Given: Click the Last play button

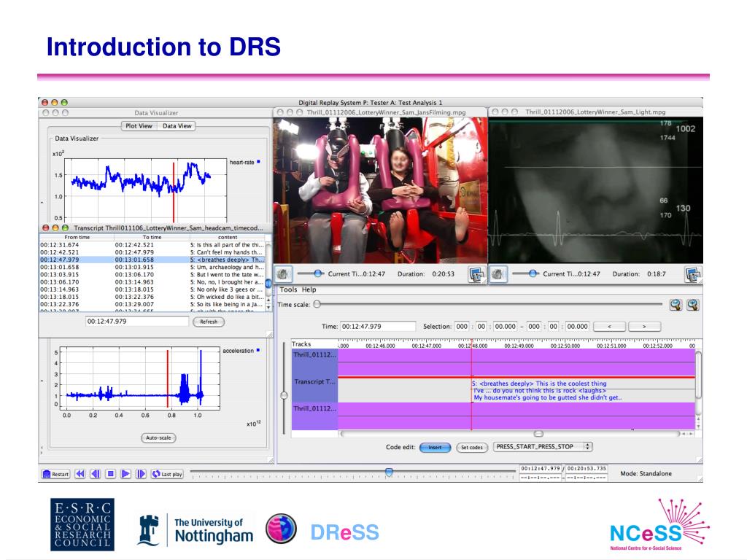Looking at the screenshot, I should [167, 474].
